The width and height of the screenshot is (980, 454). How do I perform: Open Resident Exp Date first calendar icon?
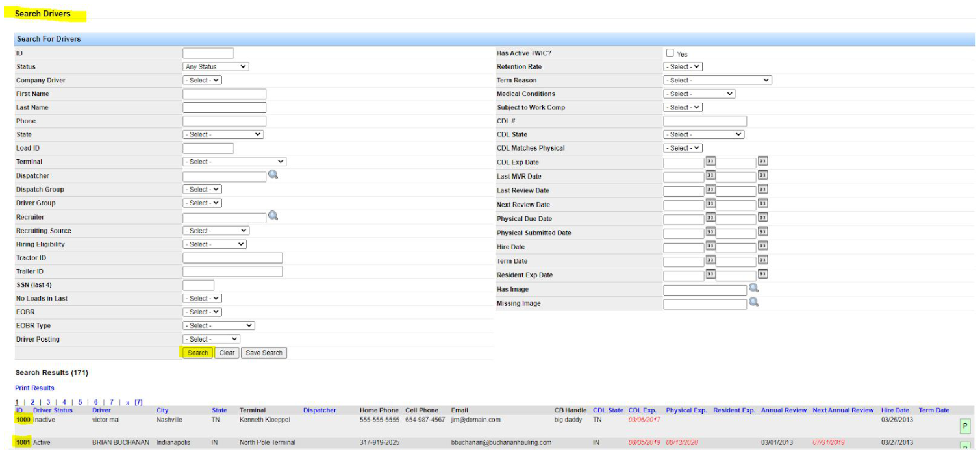pos(710,274)
